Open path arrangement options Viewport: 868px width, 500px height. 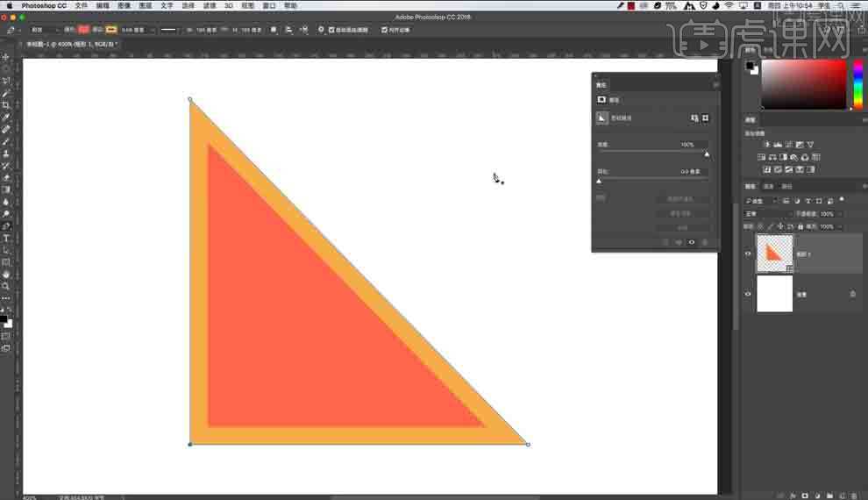(304, 30)
